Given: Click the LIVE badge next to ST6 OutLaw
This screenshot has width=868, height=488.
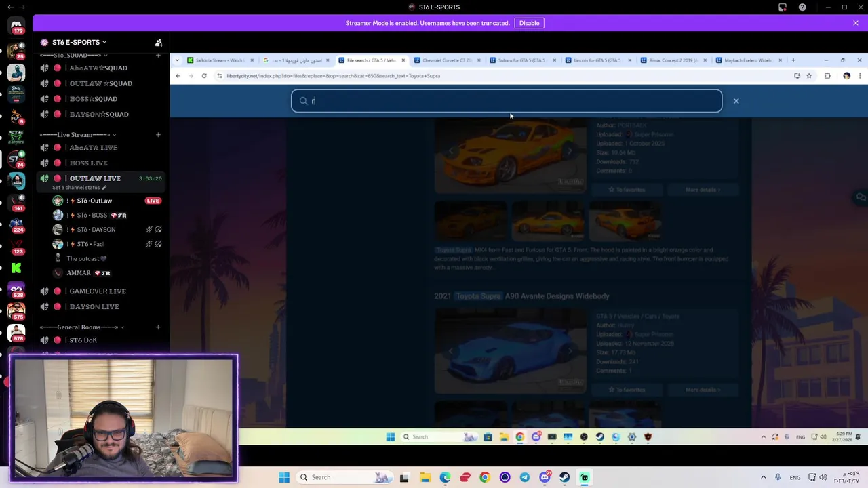Looking at the screenshot, I should click(153, 201).
